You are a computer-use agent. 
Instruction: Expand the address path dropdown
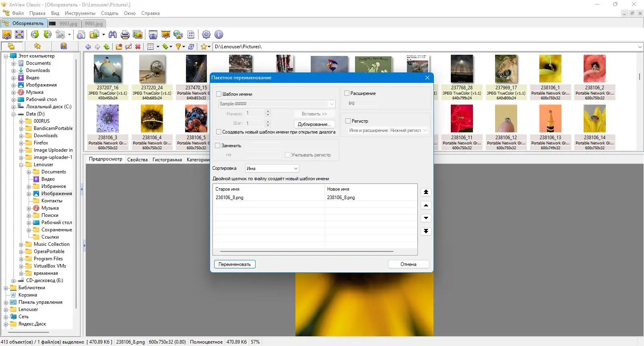coord(640,47)
